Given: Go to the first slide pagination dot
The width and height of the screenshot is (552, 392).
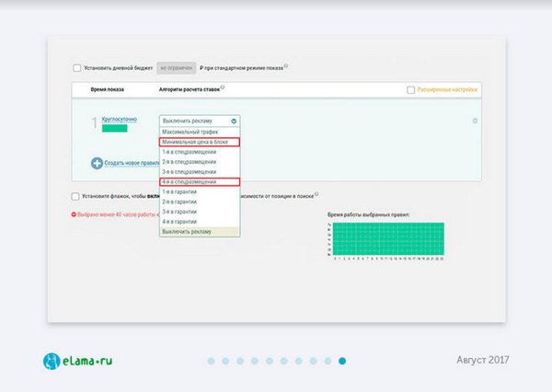Looking at the screenshot, I should (212, 361).
